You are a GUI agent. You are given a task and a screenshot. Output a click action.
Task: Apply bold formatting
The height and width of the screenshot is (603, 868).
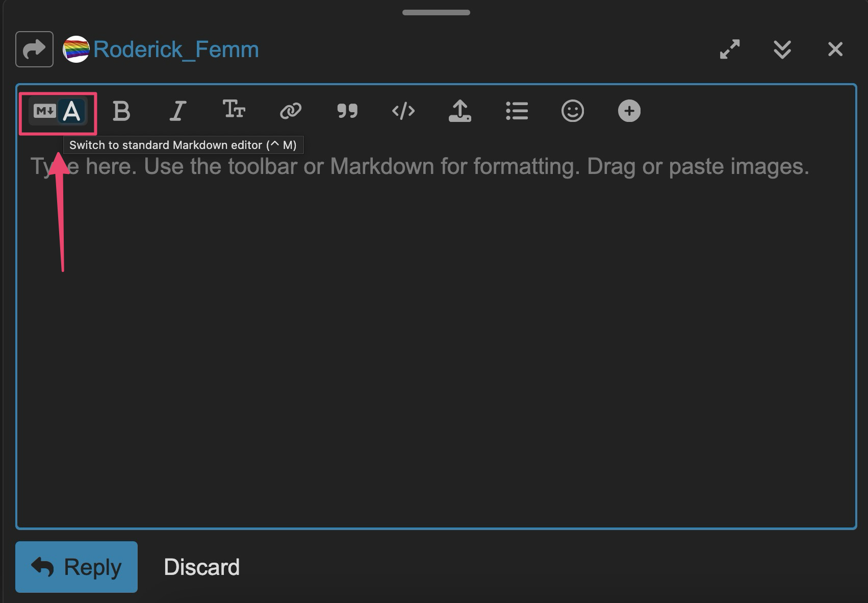121,111
